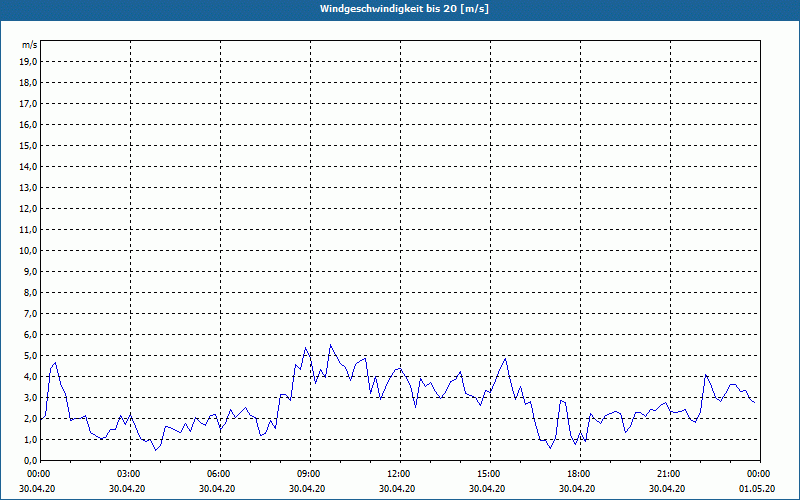Viewport: 800px width, 500px height.
Task: Select the 19,0 y-axis label
Action: 29,62
